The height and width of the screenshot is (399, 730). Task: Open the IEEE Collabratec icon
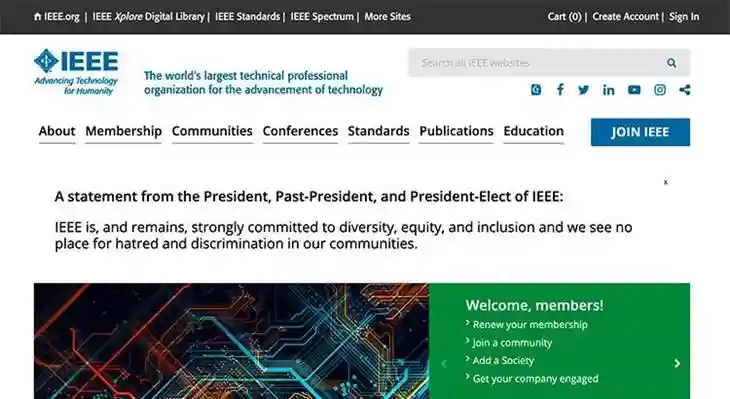coord(536,89)
